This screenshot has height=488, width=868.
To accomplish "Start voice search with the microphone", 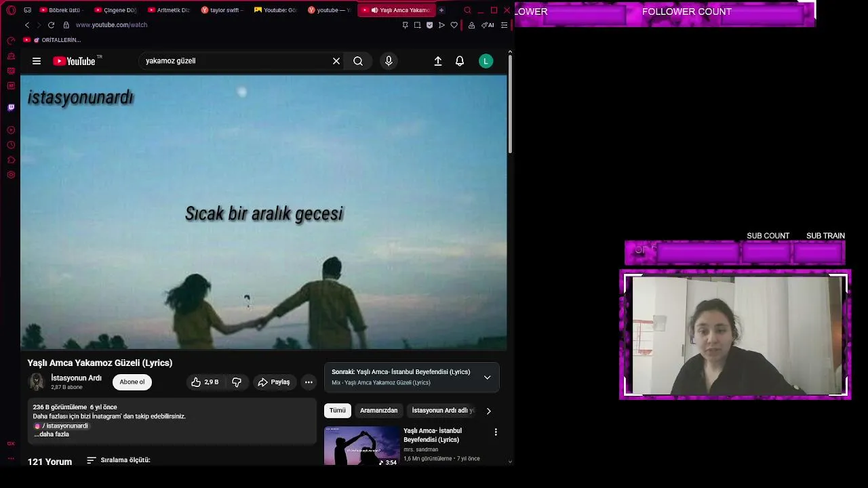I will point(389,61).
